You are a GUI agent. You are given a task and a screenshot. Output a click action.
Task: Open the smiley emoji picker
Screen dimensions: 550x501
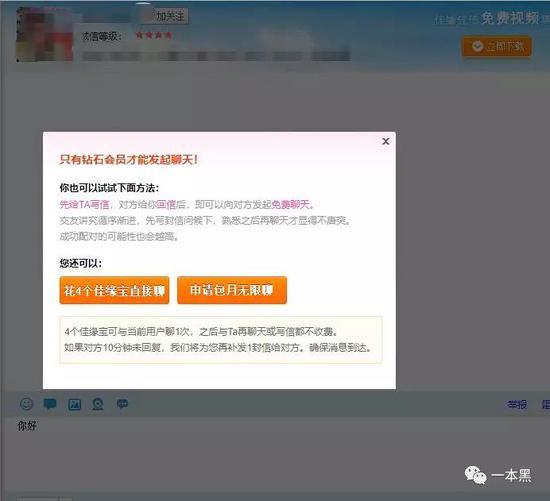27,404
